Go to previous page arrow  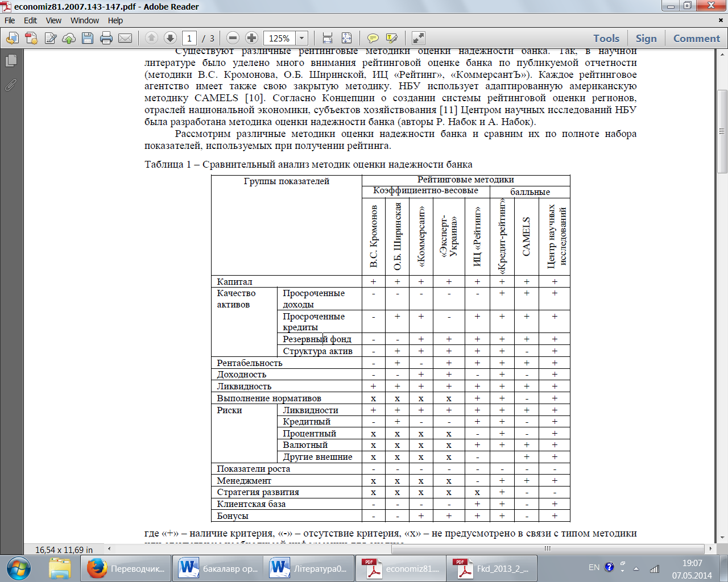tap(151, 38)
